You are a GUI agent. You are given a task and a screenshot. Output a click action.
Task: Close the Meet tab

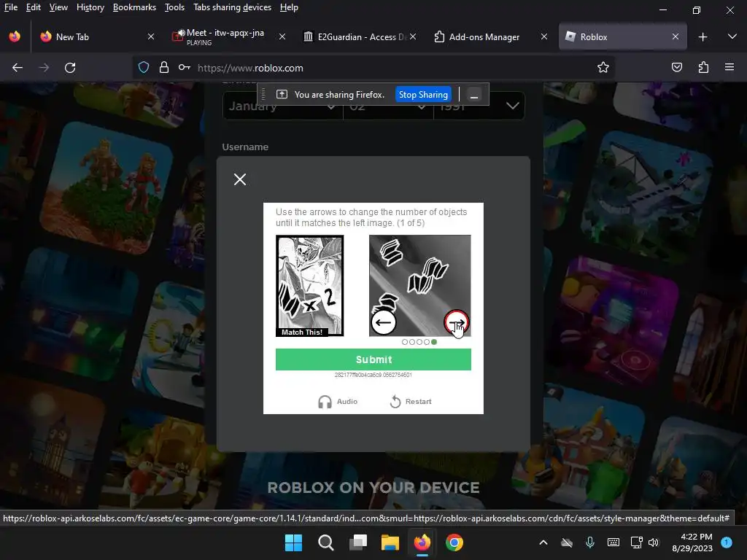pos(282,36)
